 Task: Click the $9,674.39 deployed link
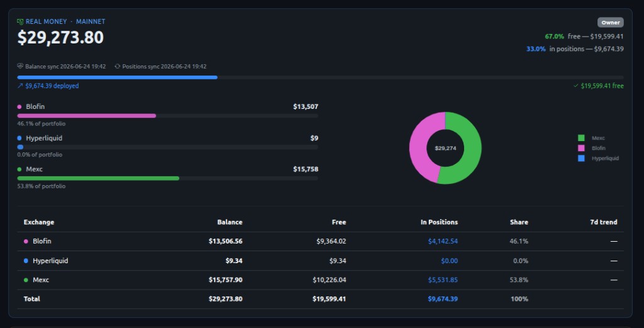[52, 86]
